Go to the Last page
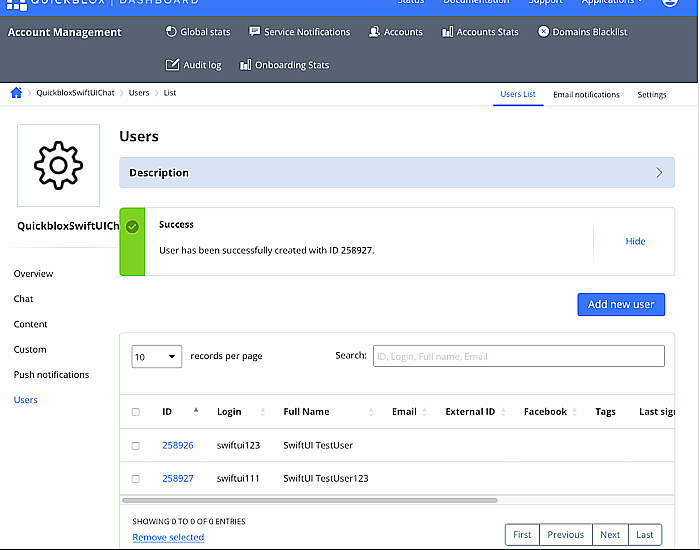This screenshot has height=550, width=700. click(x=645, y=534)
